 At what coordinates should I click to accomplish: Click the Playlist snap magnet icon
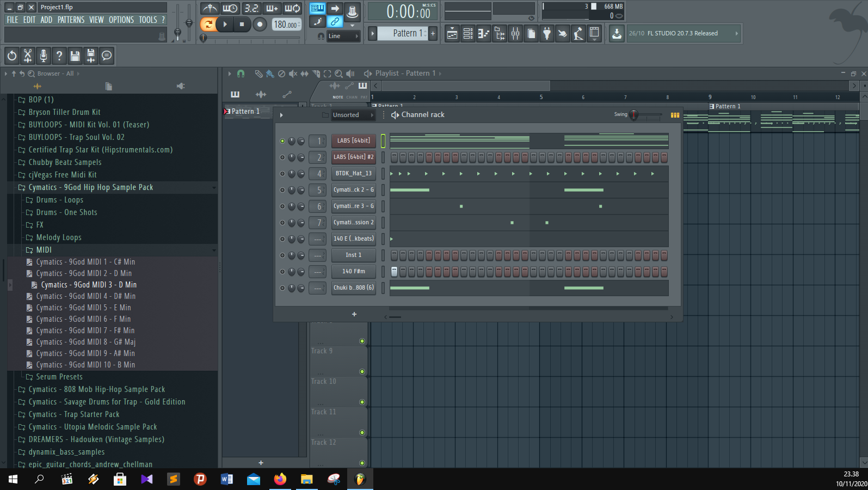pyautogui.click(x=241, y=73)
